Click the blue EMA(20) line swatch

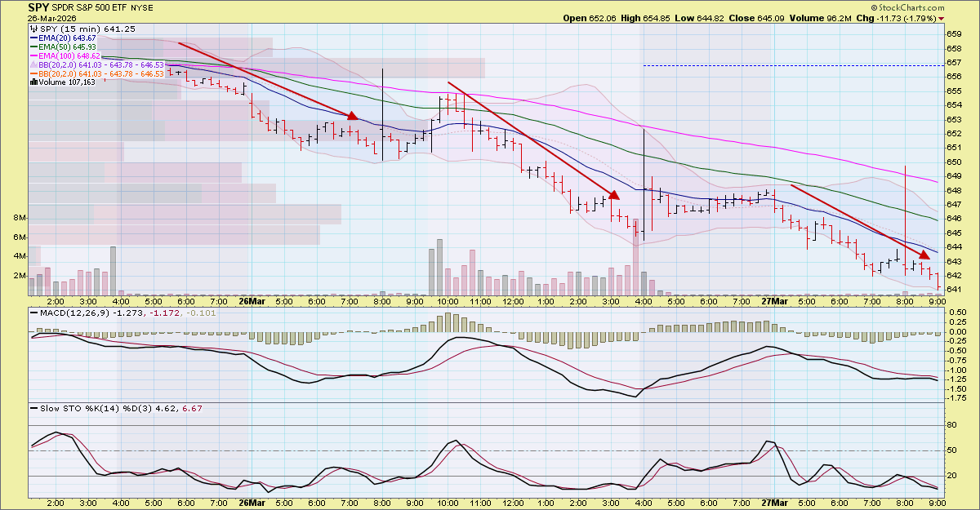click(33, 38)
